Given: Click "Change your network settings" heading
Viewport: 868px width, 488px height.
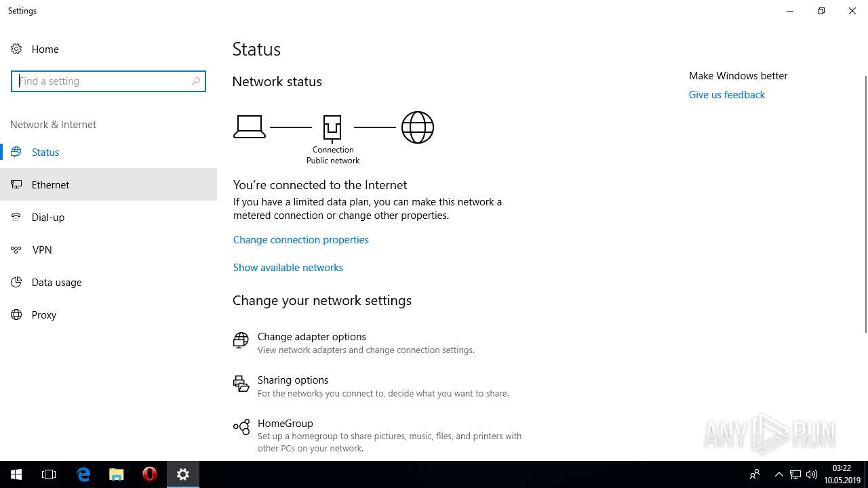Looking at the screenshot, I should point(322,300).
